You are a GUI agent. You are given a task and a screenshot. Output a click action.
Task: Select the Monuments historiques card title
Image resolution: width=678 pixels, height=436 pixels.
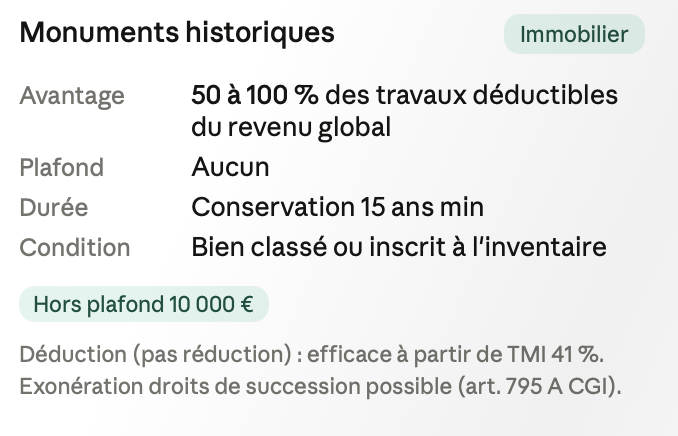177,33
